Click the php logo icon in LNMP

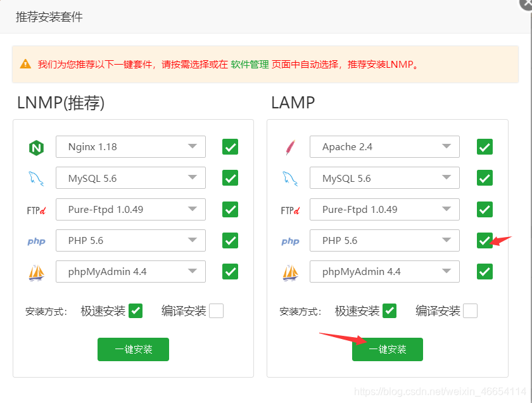[36, 241]
